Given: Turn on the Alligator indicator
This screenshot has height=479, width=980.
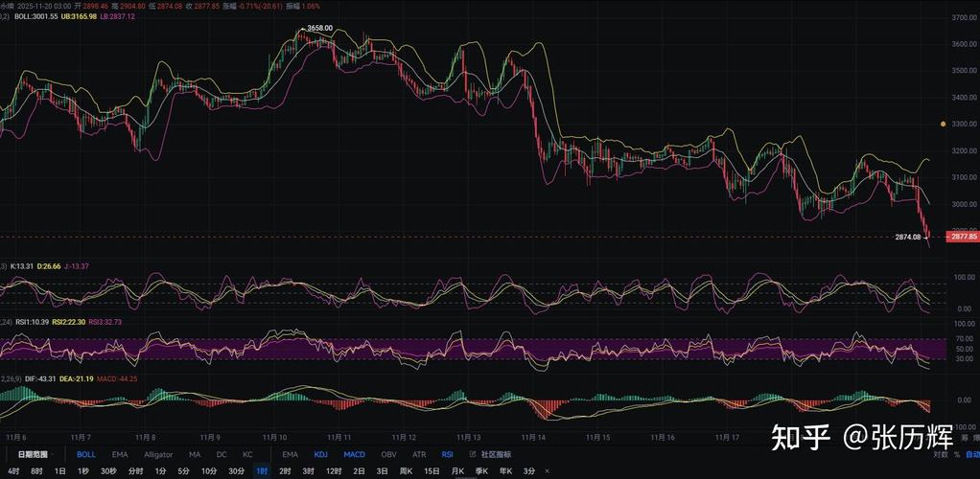Looking at the screenshot, I should [x=158, y=454].
